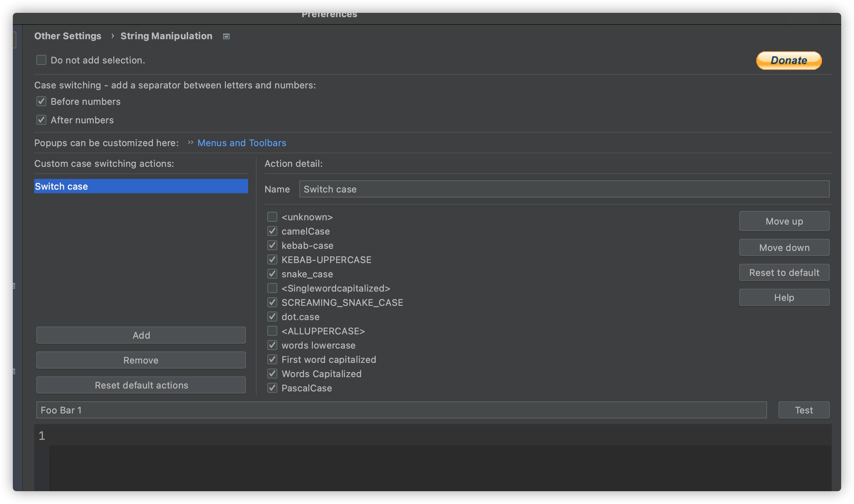Click the Reset to default button

point(784,273)
